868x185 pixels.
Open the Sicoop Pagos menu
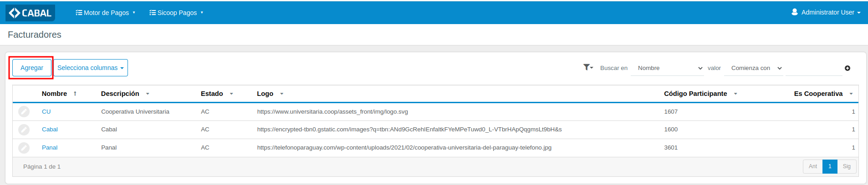click(x=176, y=13)
